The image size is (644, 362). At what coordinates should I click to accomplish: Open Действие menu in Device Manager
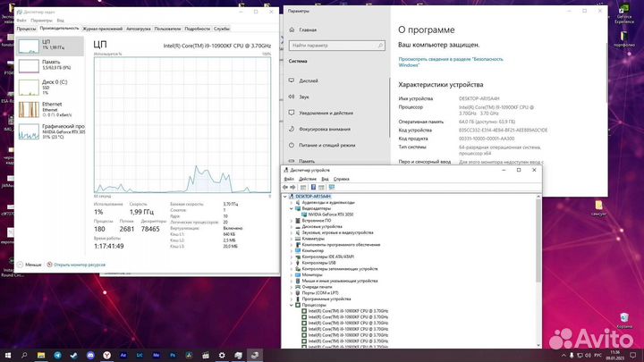tap(307, 179)
